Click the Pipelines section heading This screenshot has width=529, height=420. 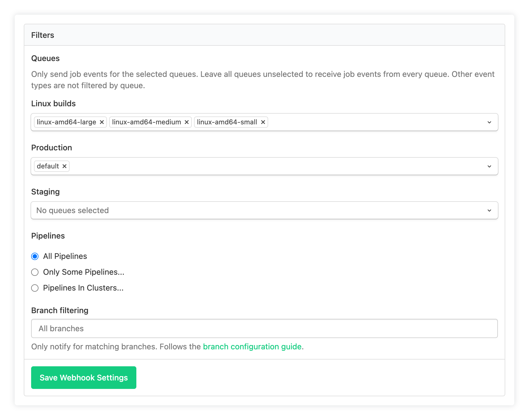(48, 236)
